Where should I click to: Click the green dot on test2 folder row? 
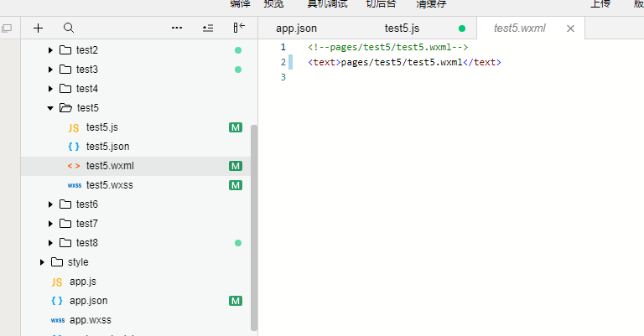tap(238, 50)
